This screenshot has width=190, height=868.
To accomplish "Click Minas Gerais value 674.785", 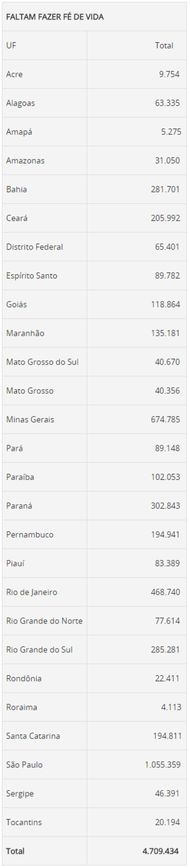I will (165, 419).
